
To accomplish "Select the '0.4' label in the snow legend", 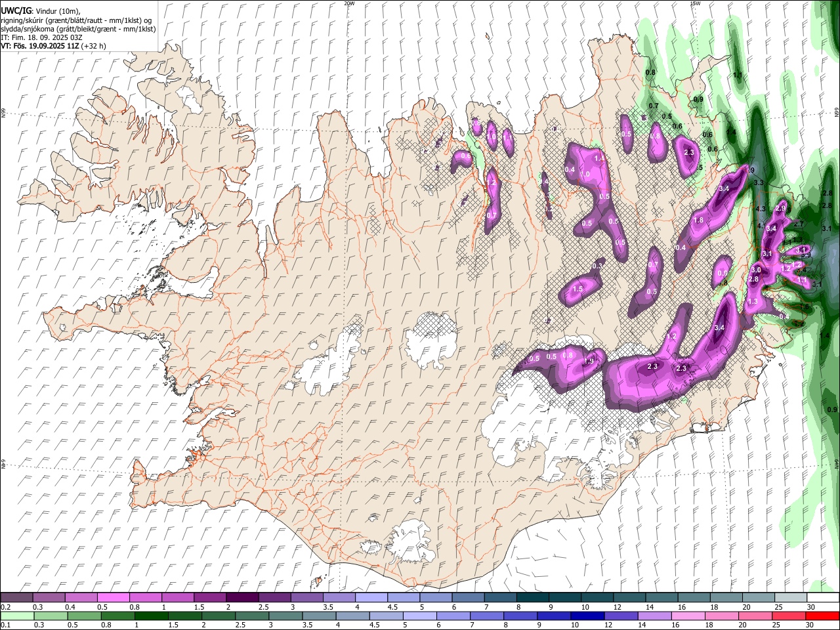I will point(71,607).
